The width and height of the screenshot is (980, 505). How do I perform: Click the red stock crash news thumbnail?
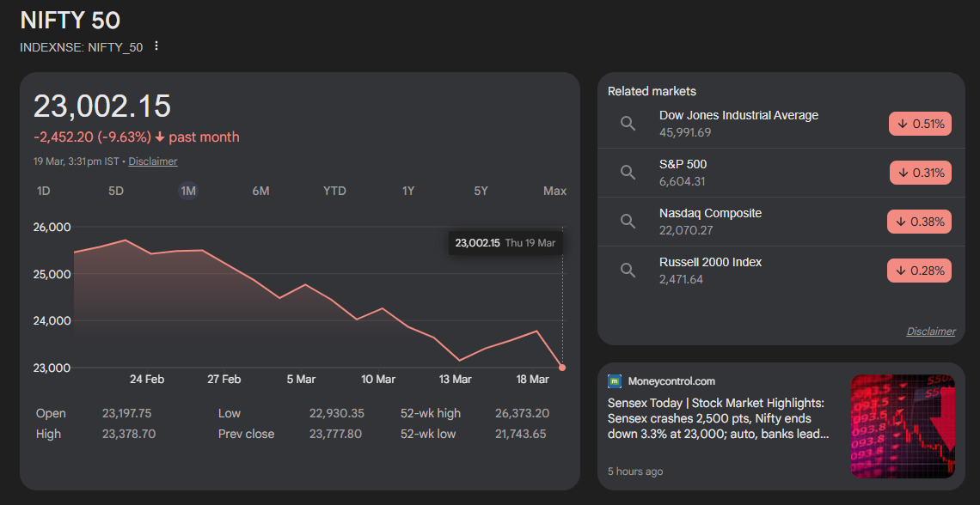[x=903, y=426]
